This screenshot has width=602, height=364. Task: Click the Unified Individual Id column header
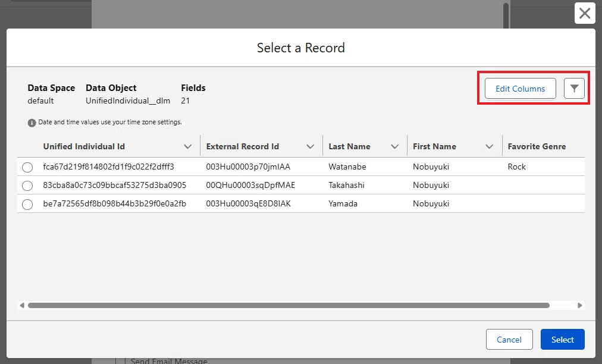(x=84, y=146)
